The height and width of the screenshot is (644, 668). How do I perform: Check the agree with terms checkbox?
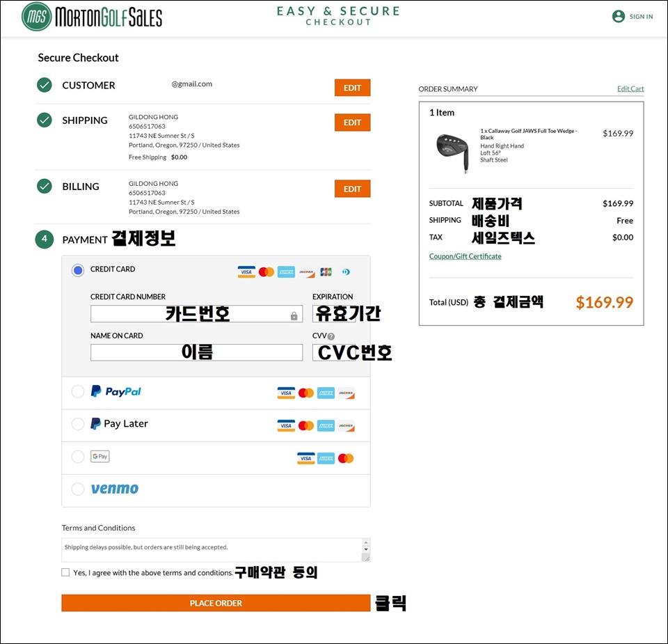pos(65,572)
